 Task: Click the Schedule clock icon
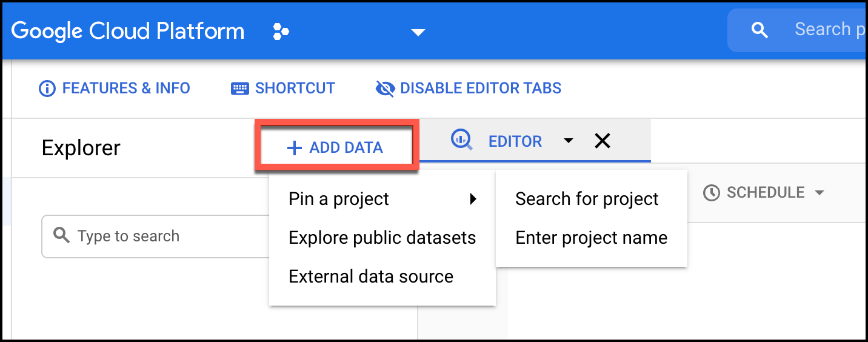[x=712, y=193]
